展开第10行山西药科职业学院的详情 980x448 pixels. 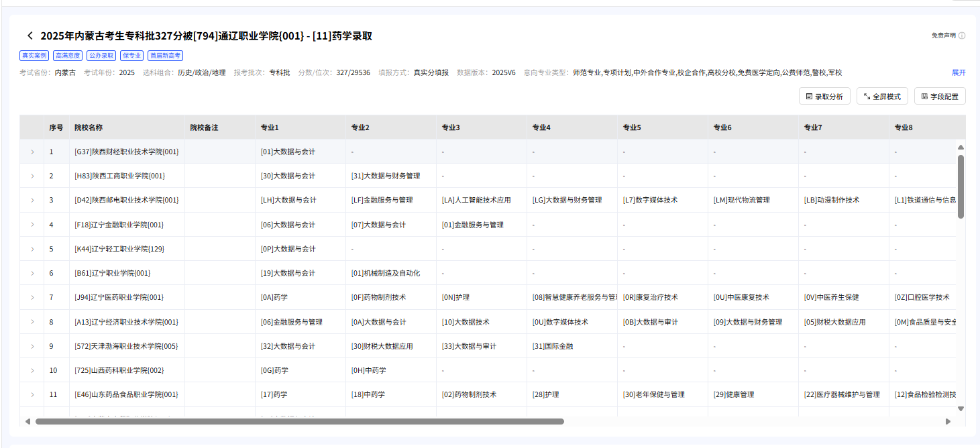click(32, 370)
